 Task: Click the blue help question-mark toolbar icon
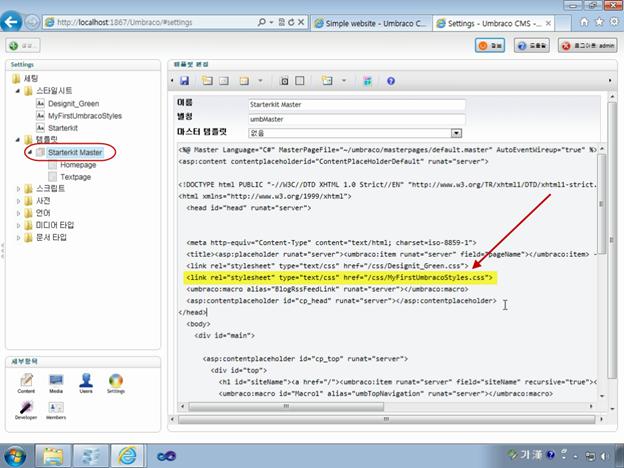(x=391, y=81)
